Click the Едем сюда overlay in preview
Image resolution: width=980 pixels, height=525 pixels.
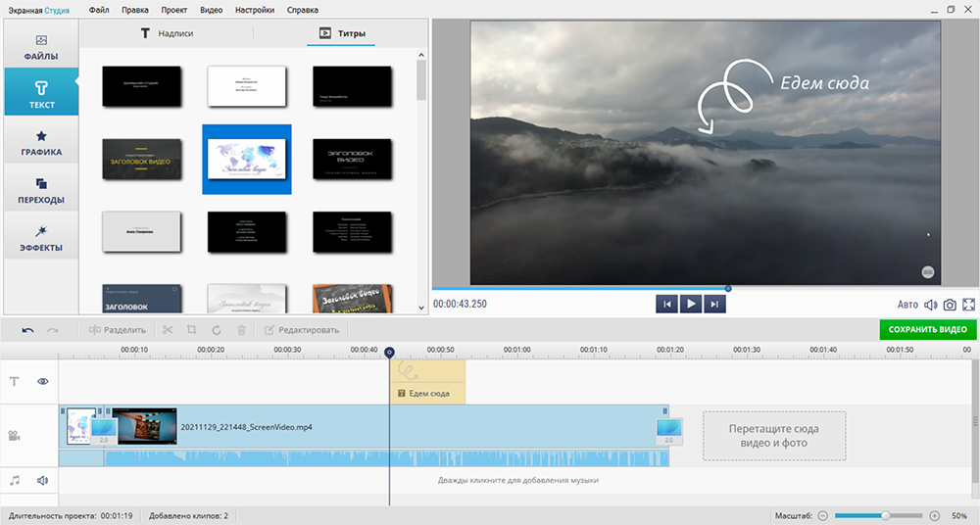824,83
